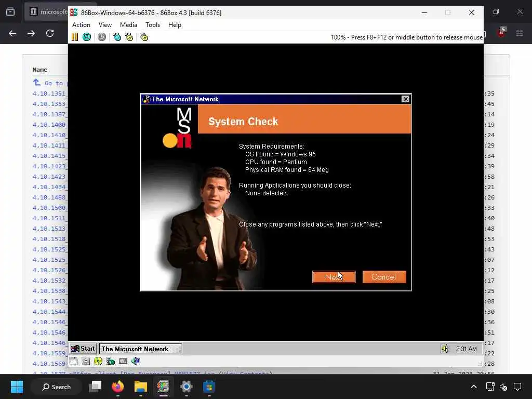Screen dimensions: 532x399
Task: Open the 86Box Tools menu
Action: 153,25
